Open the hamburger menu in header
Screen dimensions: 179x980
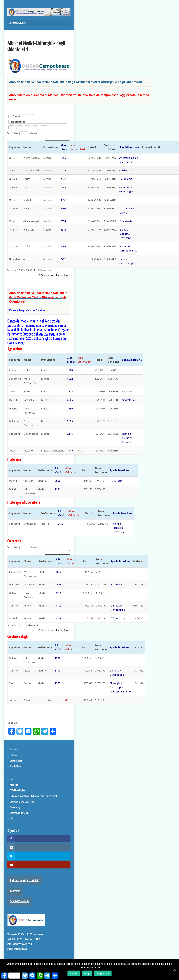[66, 23]
